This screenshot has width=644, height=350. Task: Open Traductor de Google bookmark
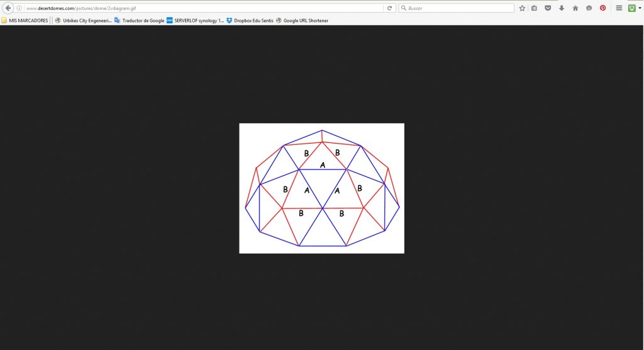pos(139,20)
